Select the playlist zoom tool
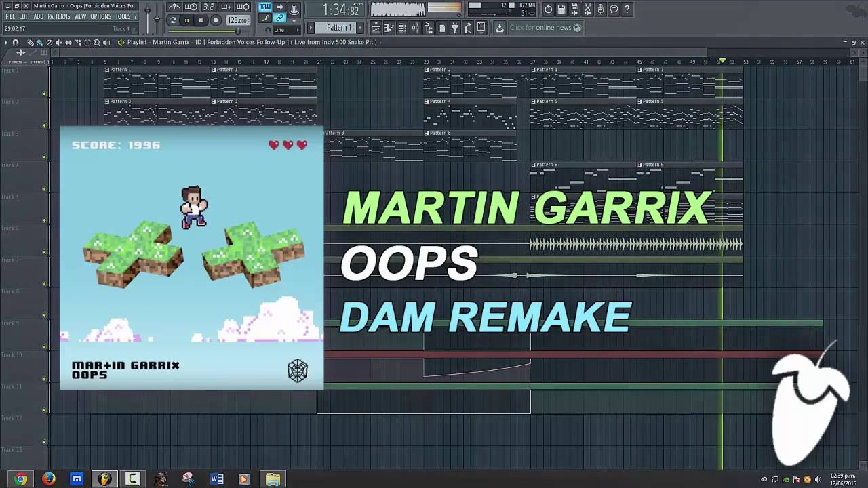The height and width of the screenshot is (488, 868). coord(96,42)
